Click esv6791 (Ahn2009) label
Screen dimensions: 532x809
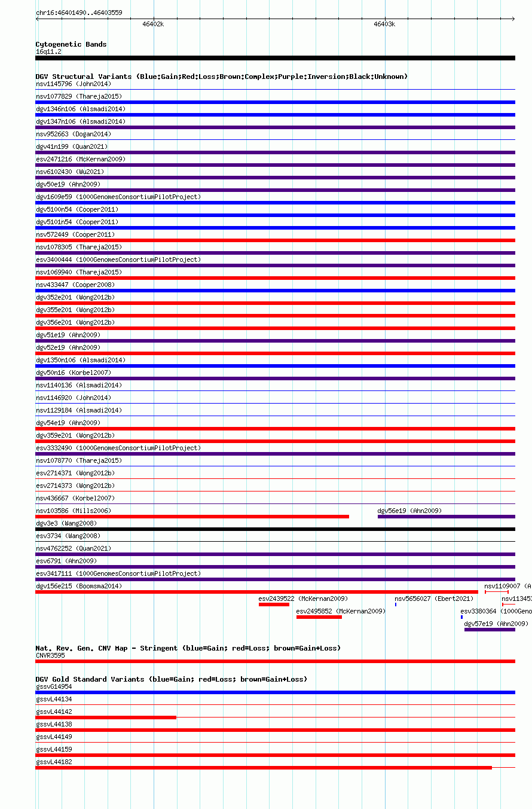click(66, 561)
